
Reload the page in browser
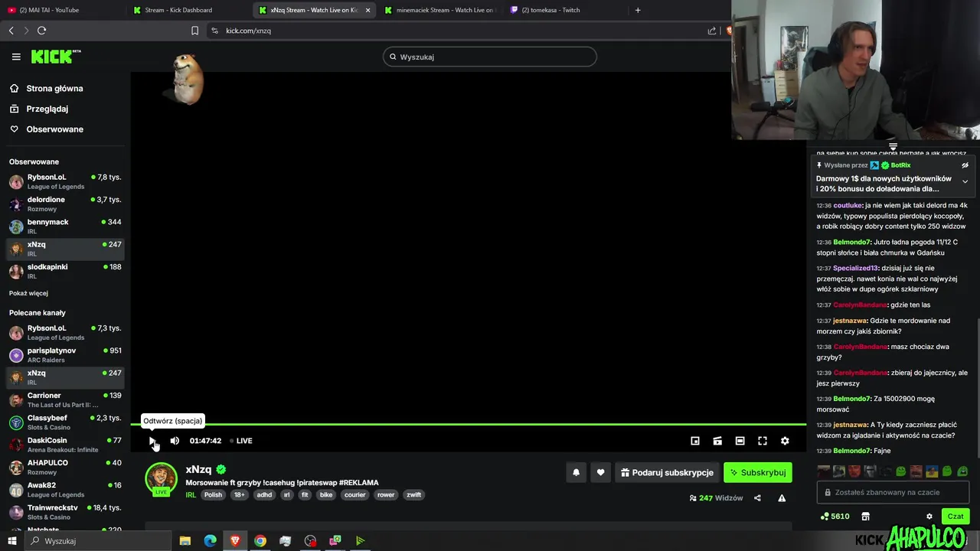pos(41,31)
